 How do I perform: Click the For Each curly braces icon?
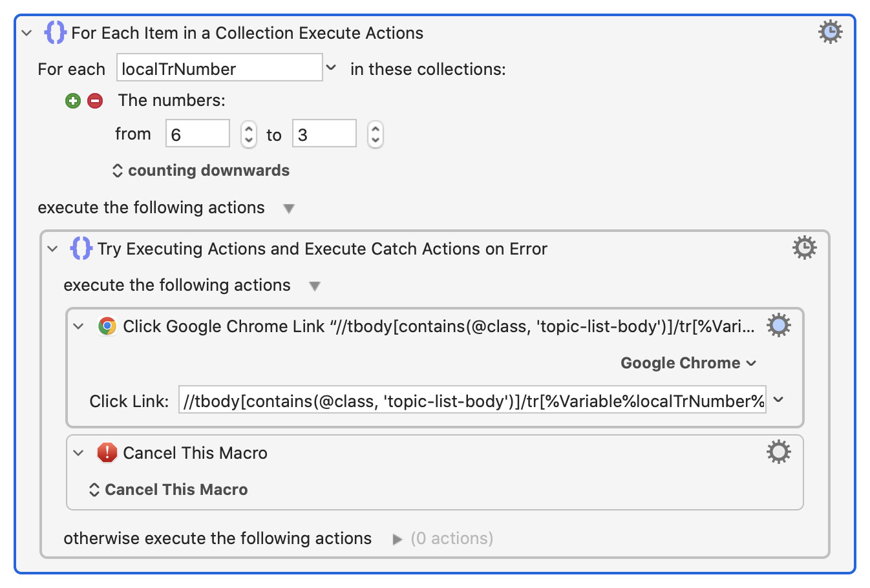tap(55, 32)
